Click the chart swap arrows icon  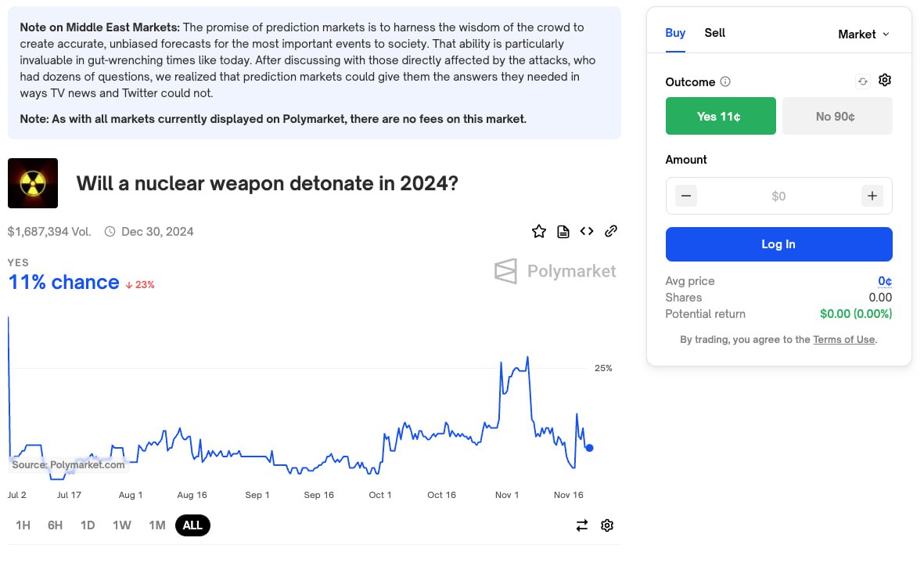point(581,525)
